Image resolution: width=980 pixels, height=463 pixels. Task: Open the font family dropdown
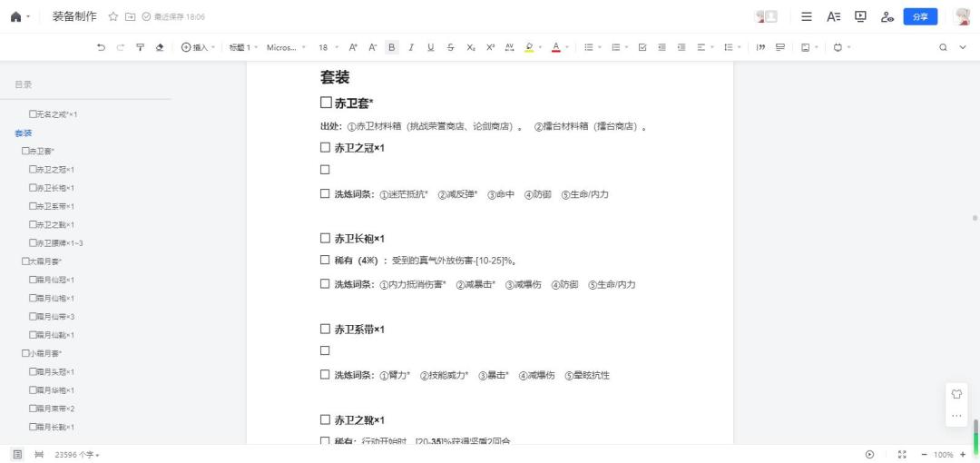click(286, 47)
